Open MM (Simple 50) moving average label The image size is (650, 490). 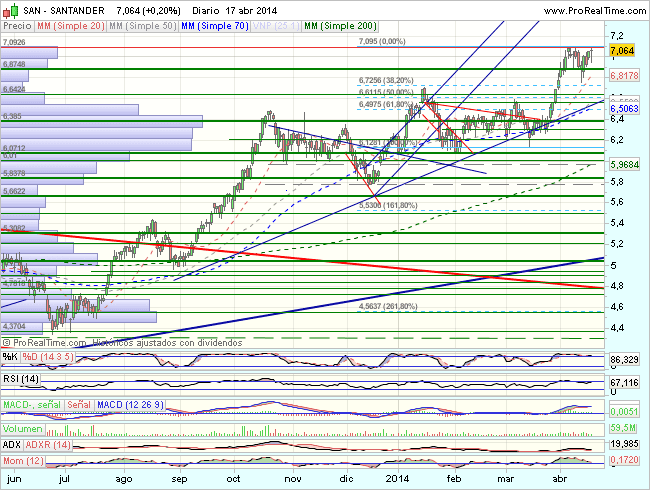coord(143,26)
